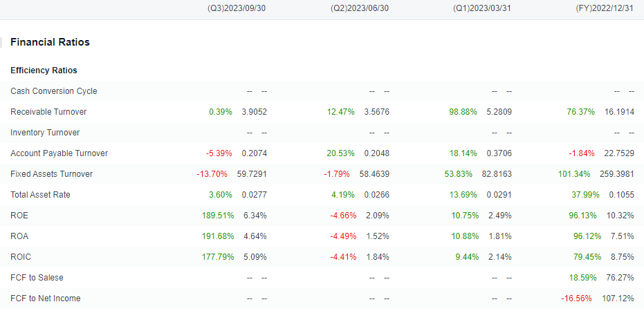This screenshot has height=313, width=644.
Task: Click Fixed Assets Turnover value 58.4639
Action: [x=374, y=174]
